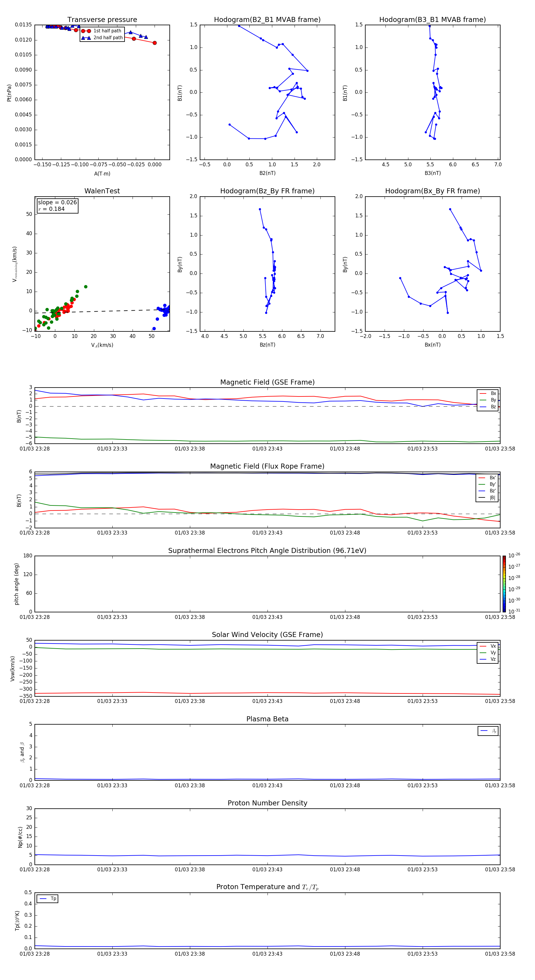Click the 'r = 0.184' annotation
Screen dimensions: 535x980
51,209
